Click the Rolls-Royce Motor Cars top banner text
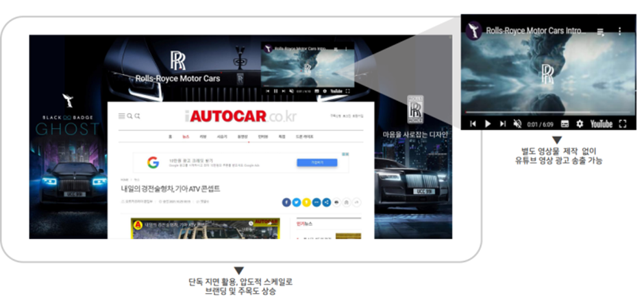 tap(178, 78)
